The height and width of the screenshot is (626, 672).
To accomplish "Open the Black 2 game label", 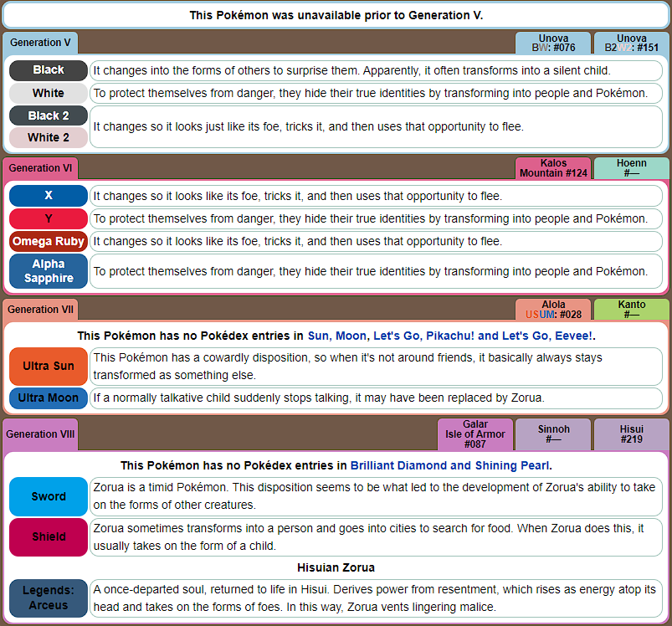I will (x=49, y=115).
